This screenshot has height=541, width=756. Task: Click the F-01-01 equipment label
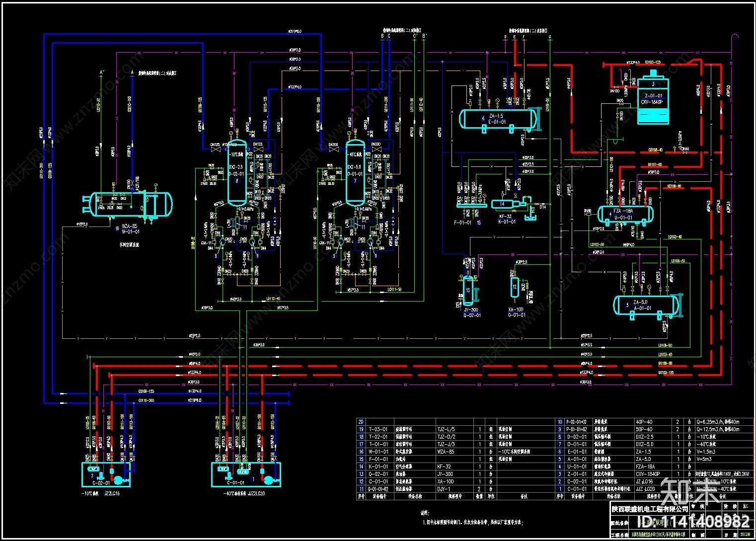pyautogui.click(x=463, y=223)
